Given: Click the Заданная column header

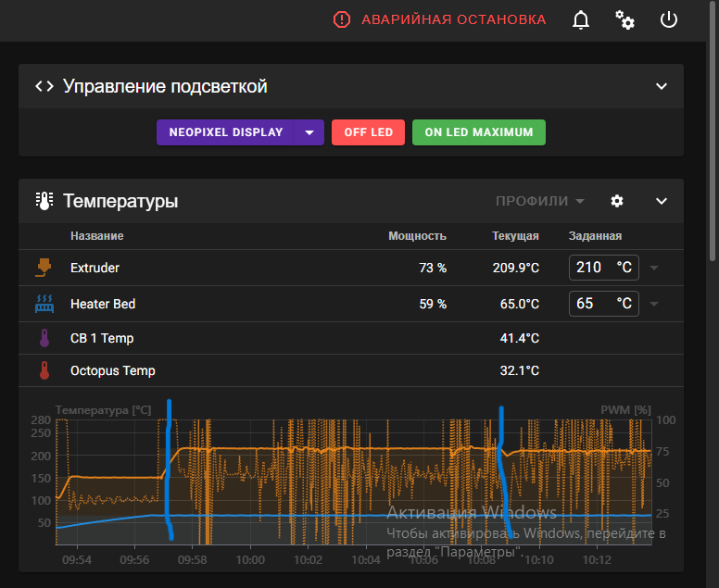Looking at the screenshot, I should coord(595,235).
